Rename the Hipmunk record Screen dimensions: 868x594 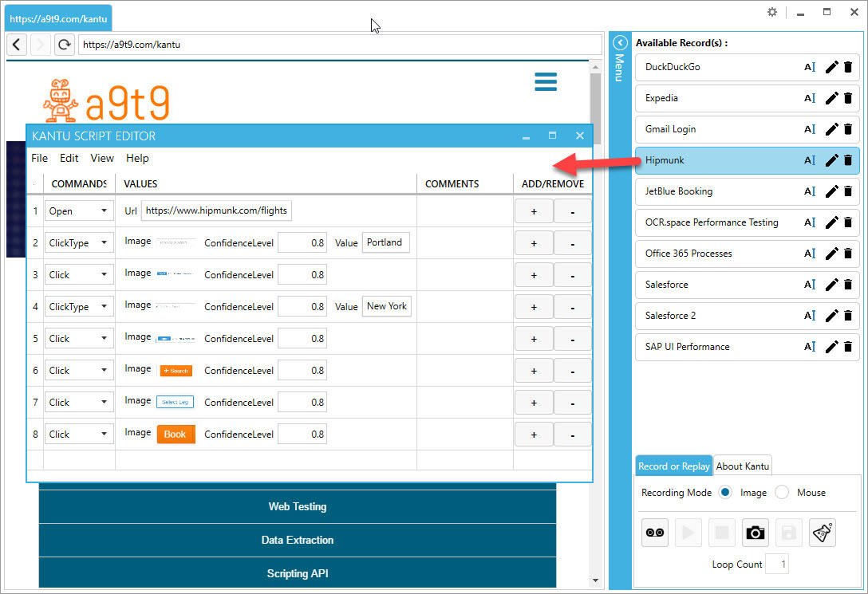pyautogui.click(x=810, y=160)
